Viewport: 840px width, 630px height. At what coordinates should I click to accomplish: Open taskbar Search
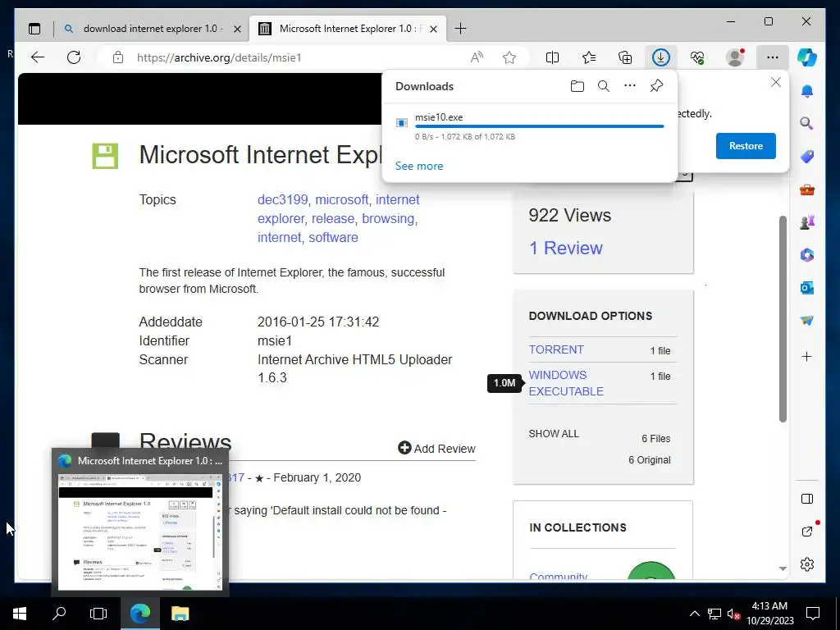pos(59,614)
